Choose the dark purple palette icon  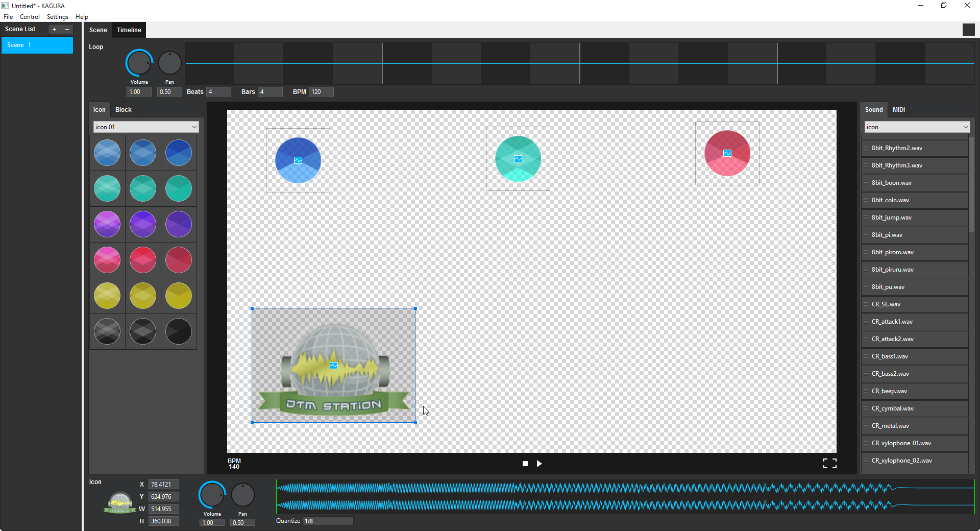click(179, 224)
